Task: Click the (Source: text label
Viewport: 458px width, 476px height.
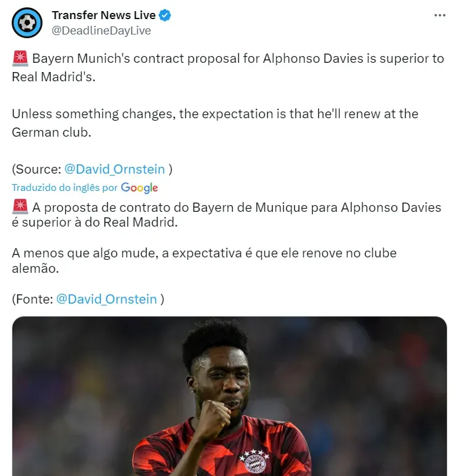Action: point(37,169)
